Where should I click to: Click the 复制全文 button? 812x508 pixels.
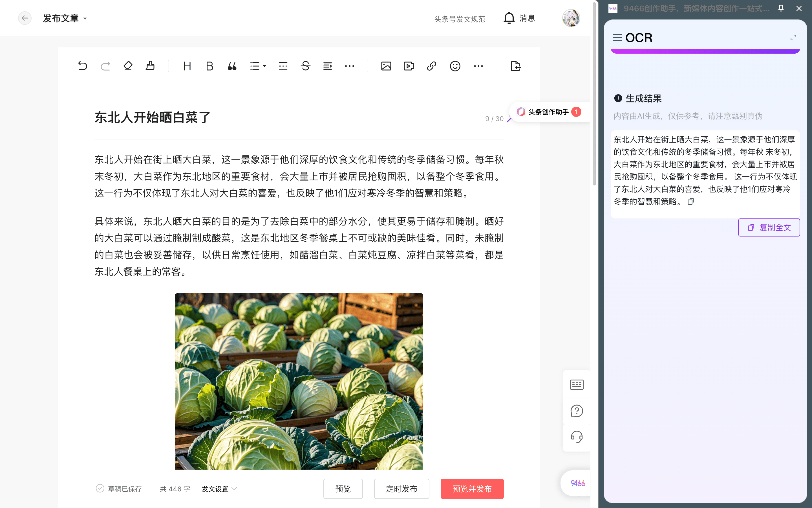pyautogui.click(x=769, y=227)
